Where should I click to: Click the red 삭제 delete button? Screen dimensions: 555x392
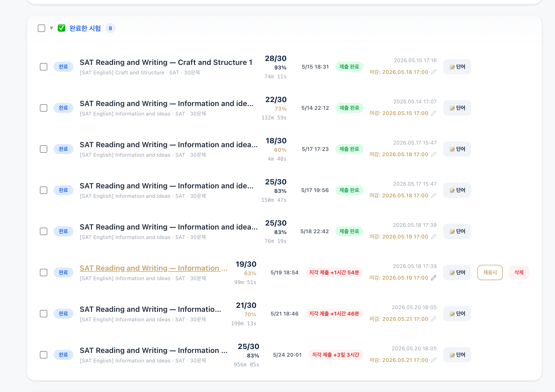pyautogui.click(x=519, y=273)
